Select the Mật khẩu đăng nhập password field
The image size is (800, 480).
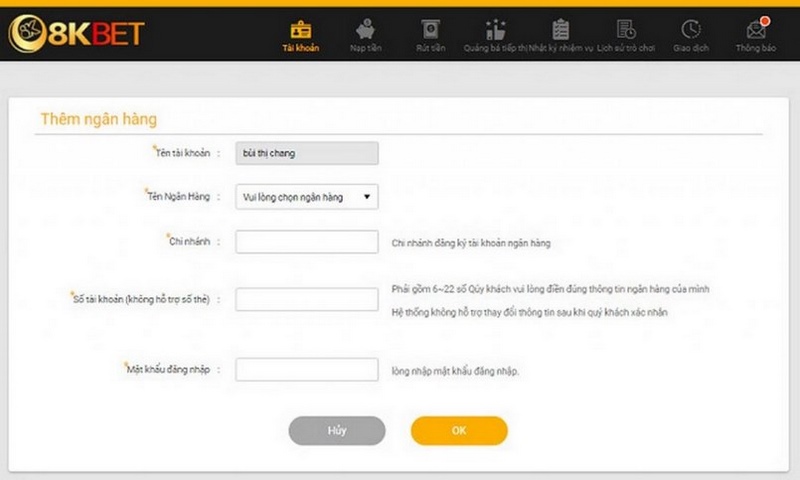tap(306, 370)
